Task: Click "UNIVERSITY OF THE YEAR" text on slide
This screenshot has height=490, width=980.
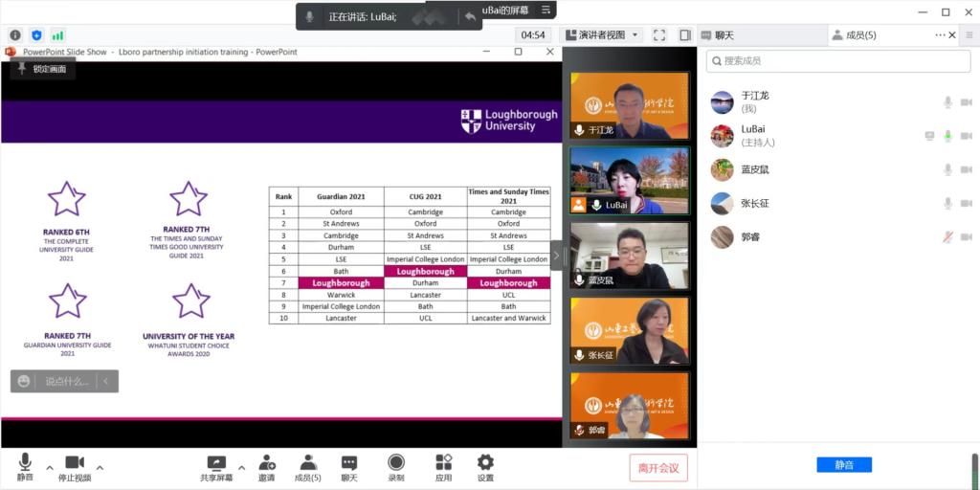Action: click(x=189, y=336)
